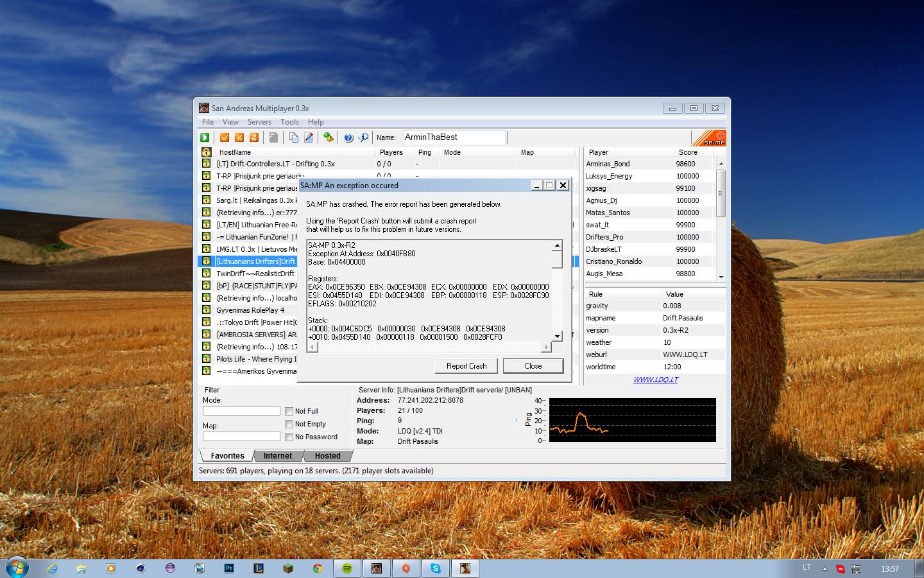Click the green Connect play icon

[205, 137]
